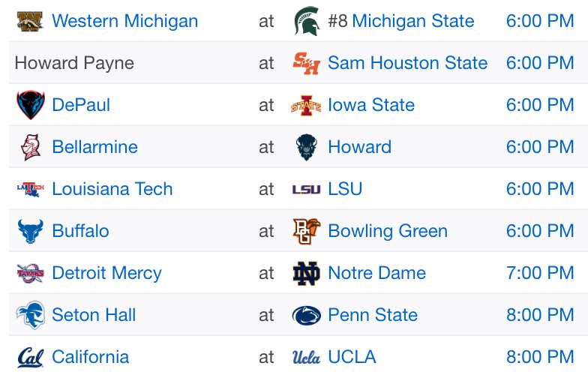588x375 pixels.
Task: Open the Western Michigan team link
Action: [x=124, y=21]
